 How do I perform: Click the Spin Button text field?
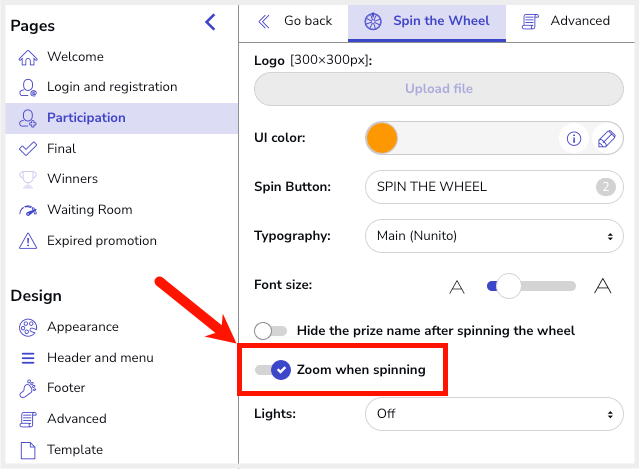[x=494, y=187]
